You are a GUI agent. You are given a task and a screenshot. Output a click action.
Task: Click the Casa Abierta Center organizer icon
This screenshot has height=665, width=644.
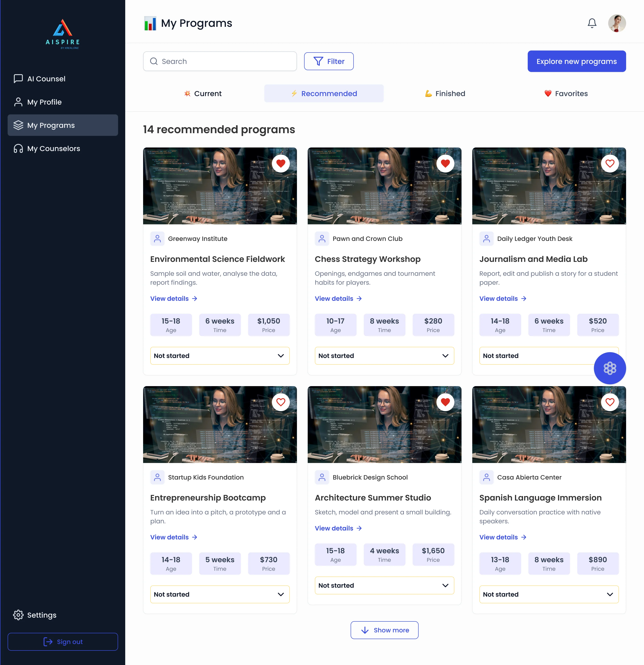click(487, 477)
